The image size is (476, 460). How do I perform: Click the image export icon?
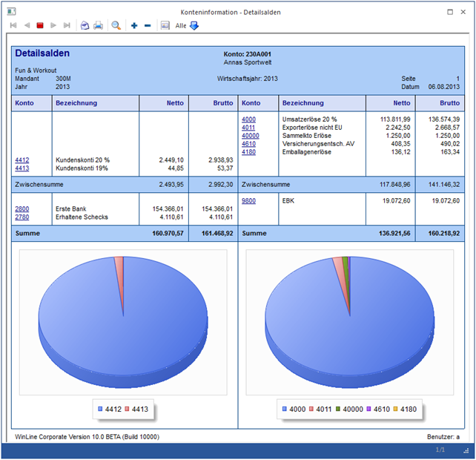pos(165,25)
